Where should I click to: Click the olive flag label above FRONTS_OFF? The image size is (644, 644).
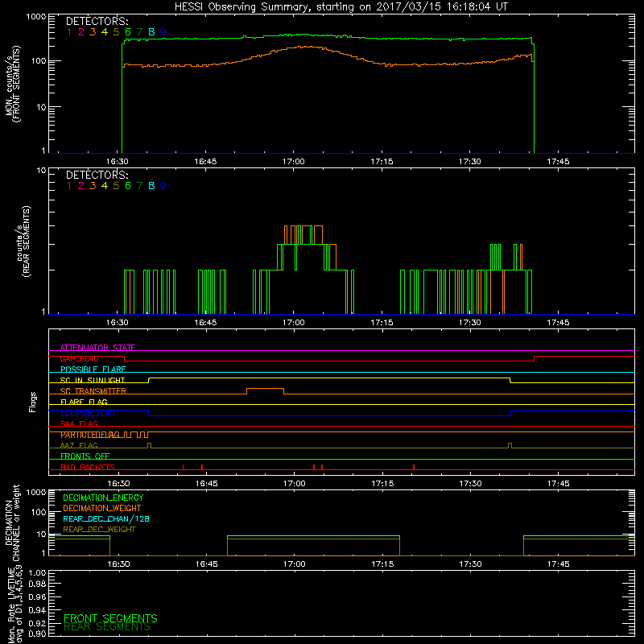point(79,445)
